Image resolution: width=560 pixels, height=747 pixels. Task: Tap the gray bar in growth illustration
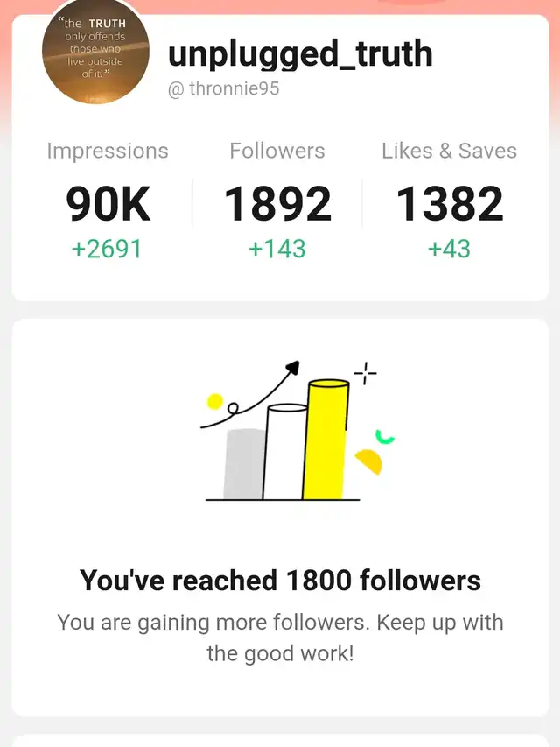[x=243, y=464]
